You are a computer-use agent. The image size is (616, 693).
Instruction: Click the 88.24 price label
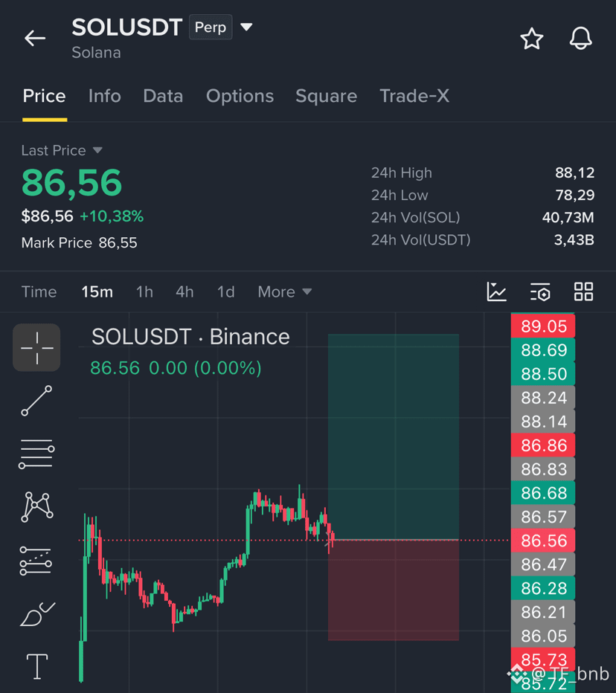[x=543, y=398]
